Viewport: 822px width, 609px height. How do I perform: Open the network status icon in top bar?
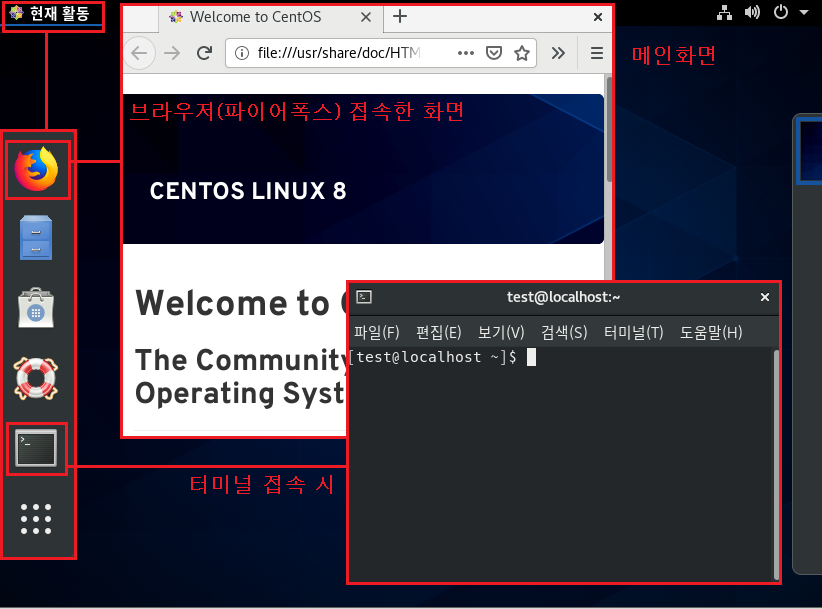[x=724, y=13]
